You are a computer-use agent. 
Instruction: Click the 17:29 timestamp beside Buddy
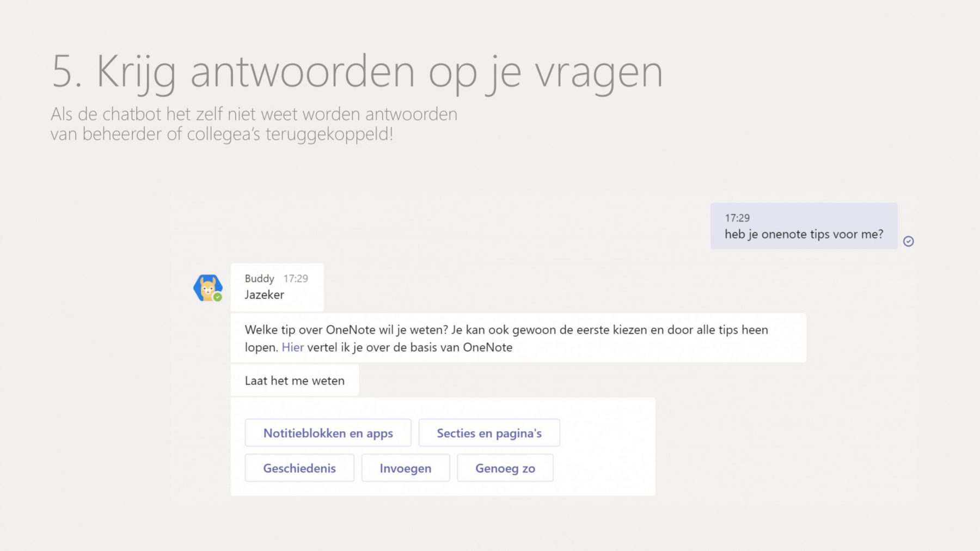[x=296, y=278]
